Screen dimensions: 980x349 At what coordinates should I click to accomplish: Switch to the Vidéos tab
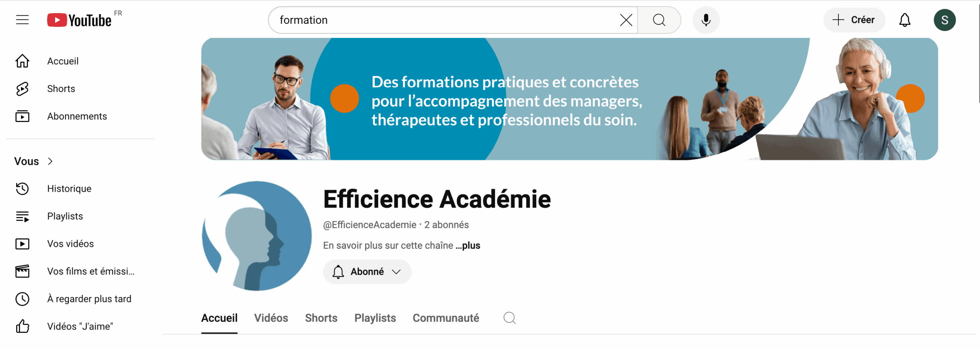pyautogui.click(x=271, y=318)
